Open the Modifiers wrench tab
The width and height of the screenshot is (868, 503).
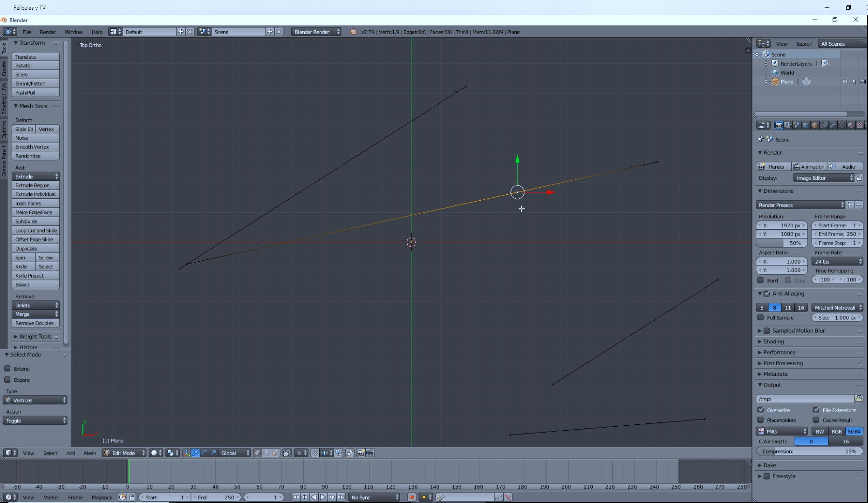point(833,125)
